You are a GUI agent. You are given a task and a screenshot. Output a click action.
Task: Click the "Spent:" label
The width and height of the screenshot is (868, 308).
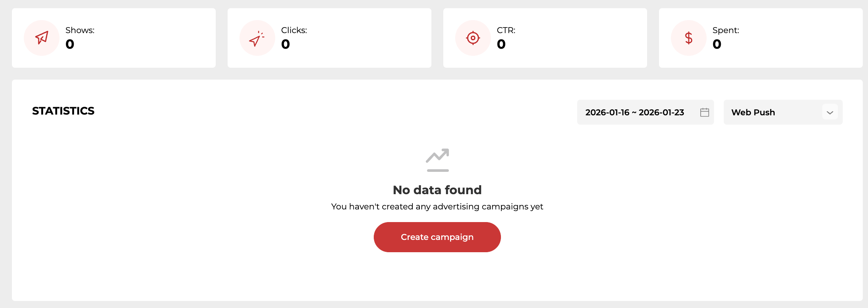[x=726, y=30]
